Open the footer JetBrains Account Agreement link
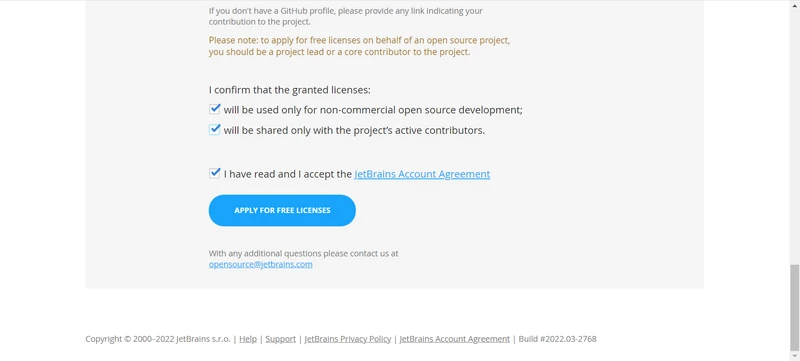 coord(455,339)
